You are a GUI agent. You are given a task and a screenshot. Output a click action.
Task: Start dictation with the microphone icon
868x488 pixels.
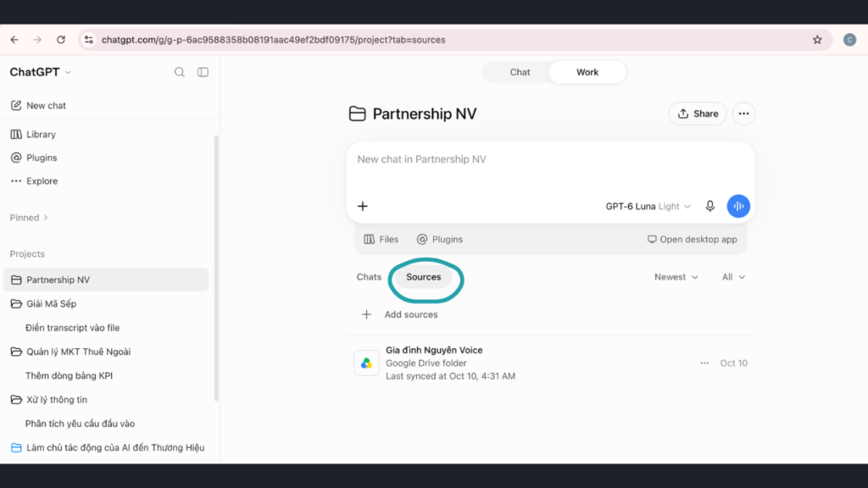(709, 207)
